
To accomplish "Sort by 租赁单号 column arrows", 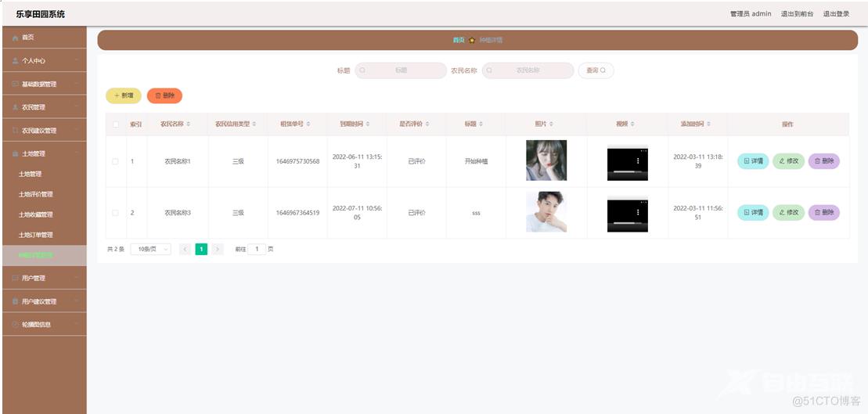I will (308, 124).
